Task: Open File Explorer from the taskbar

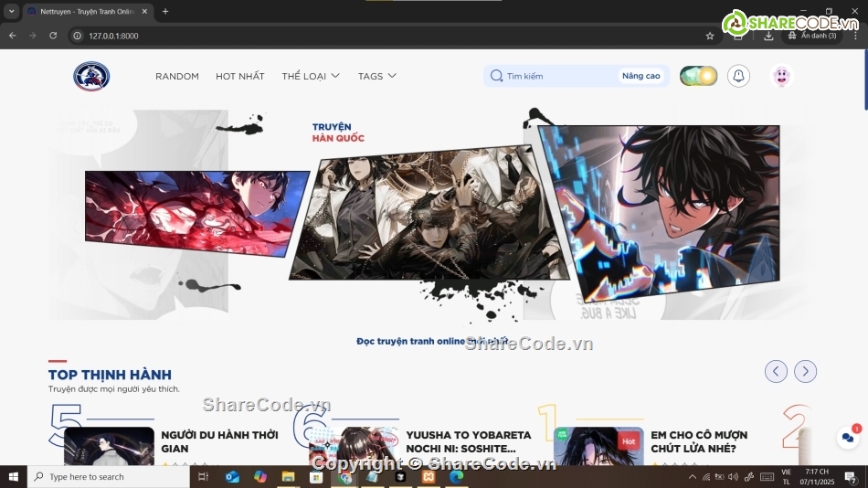Action: pos(288,476)
